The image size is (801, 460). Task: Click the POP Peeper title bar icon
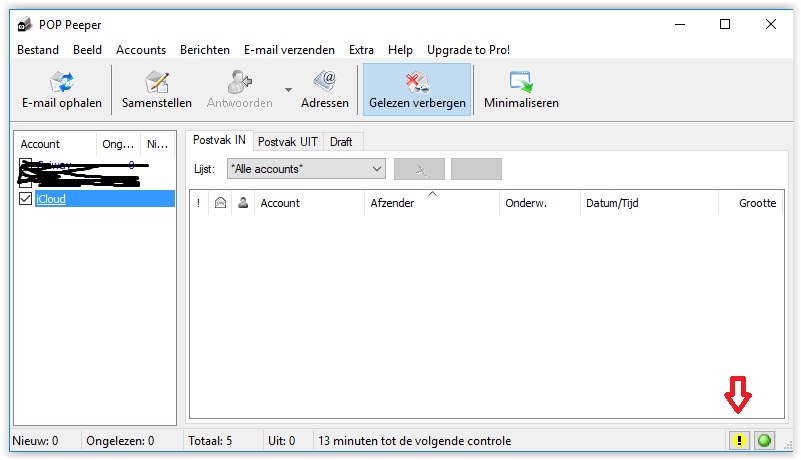coord(25,25)
